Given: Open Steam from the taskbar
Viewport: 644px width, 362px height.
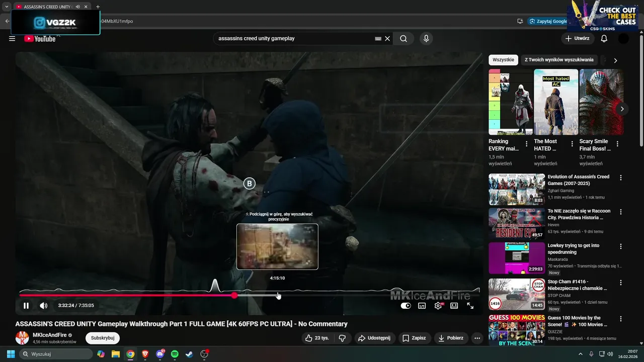Looking at the screenshot, I should (189, 354).
